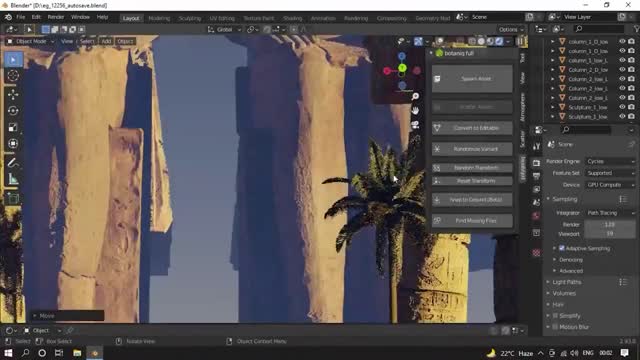The width and height of the screenshot is (640, 360).
Task: Enable the Motion Blur checkbox
Action: tap(555, 327)
